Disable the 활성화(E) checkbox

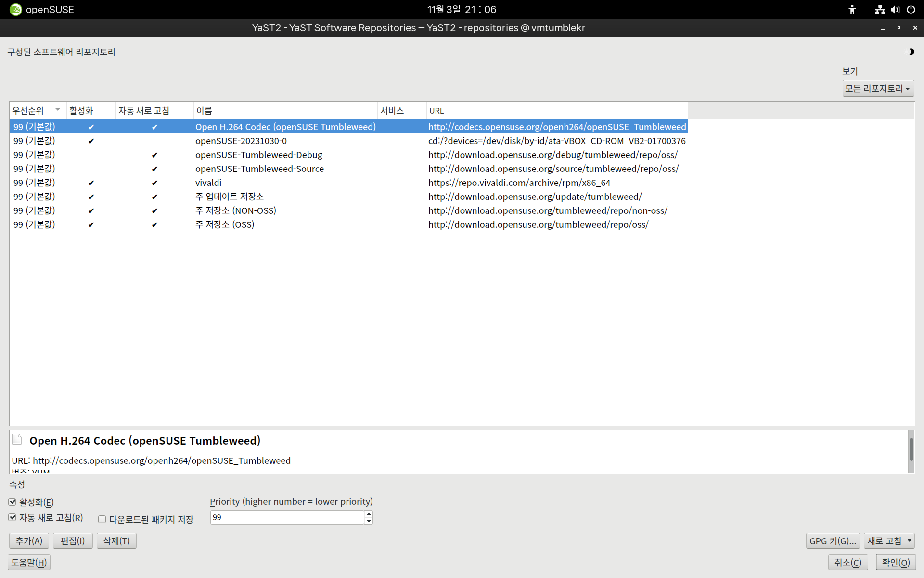pos(13,502)
